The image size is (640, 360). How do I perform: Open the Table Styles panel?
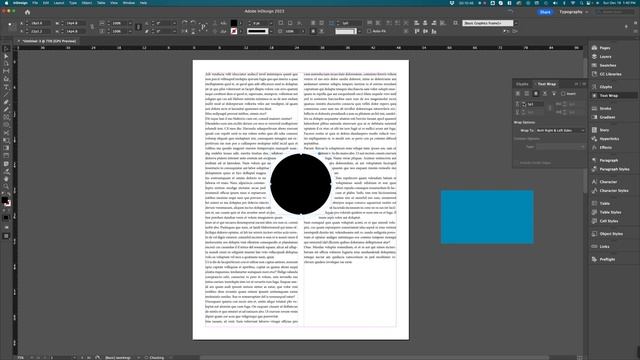point(610,212)
